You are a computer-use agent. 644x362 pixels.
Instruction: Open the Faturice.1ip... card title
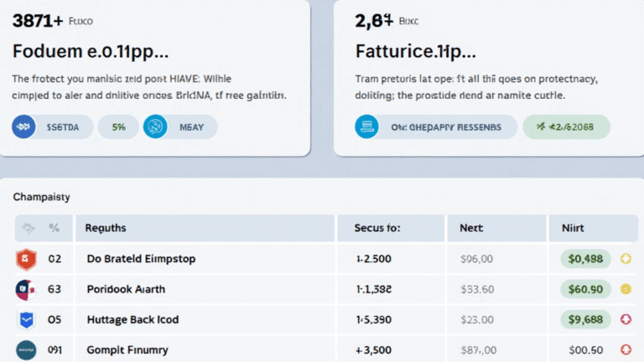[416, 50]
